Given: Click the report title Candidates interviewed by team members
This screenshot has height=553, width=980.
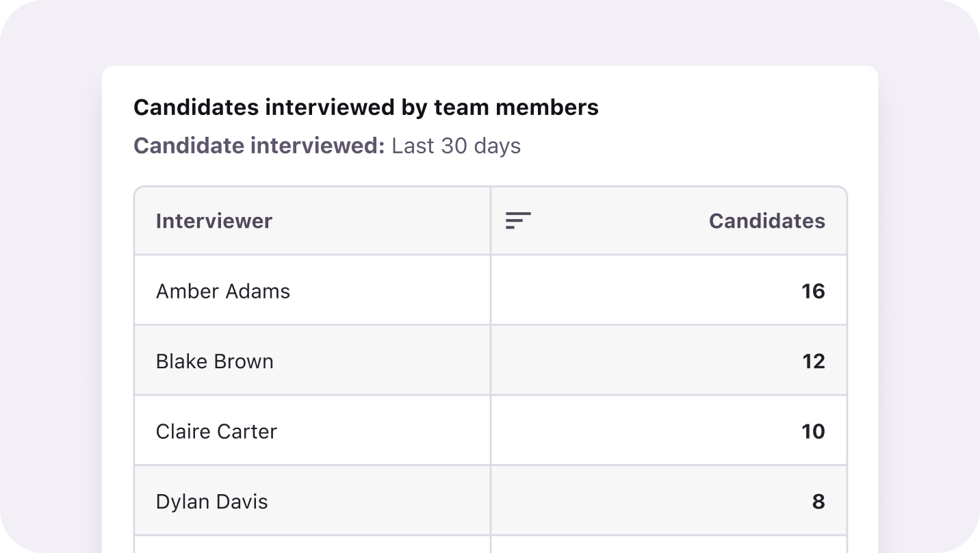Looking at the screenshot, I should [x=365, y=107].
